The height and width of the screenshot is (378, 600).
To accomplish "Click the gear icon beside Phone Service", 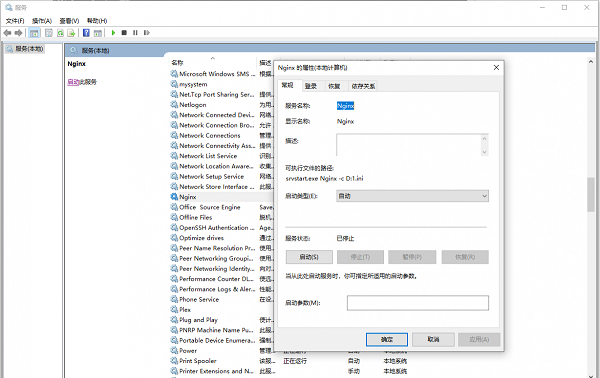I will point(174,299).
